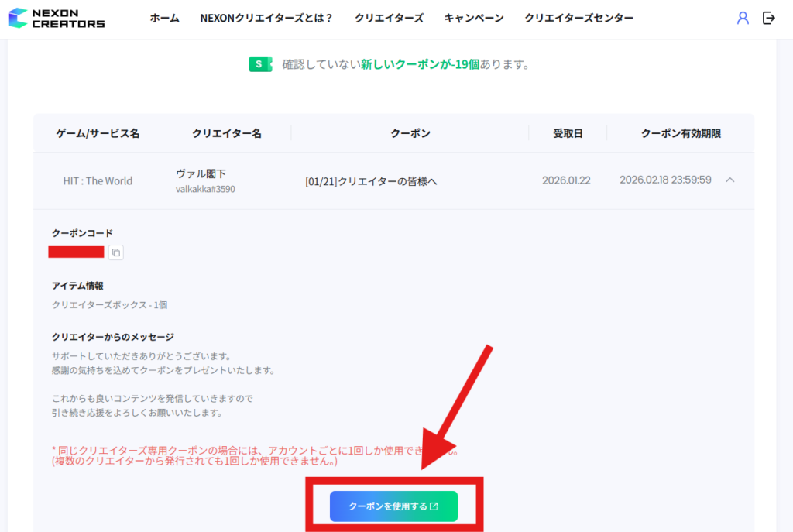Click the クリエイター名 column header
The image size is (793, 532).
point(226,133)
